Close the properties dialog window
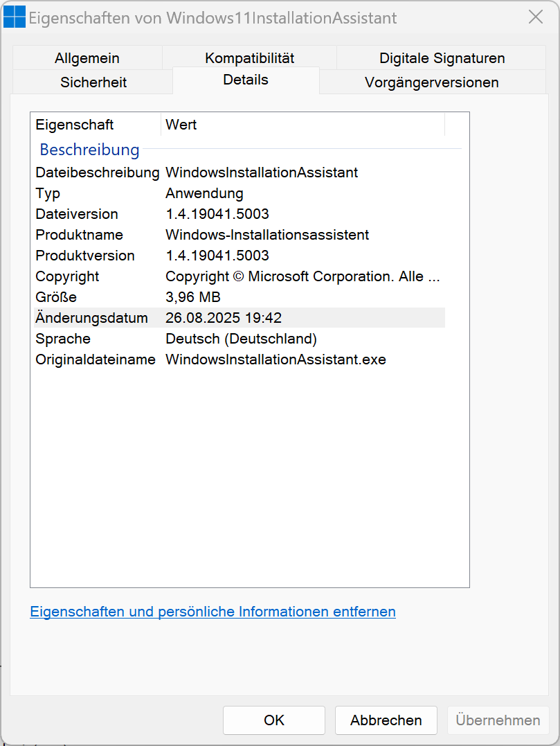560x746 pixels. [x=536, y=17]
